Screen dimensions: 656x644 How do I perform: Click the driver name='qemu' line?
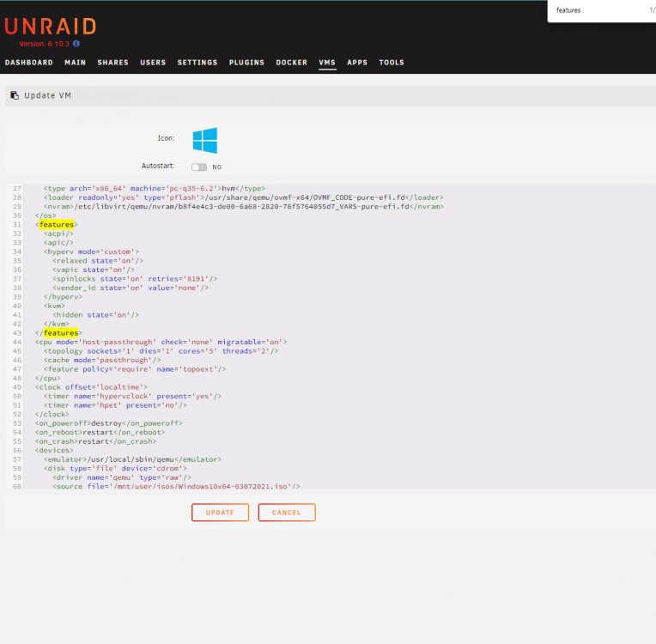(122, 477)
